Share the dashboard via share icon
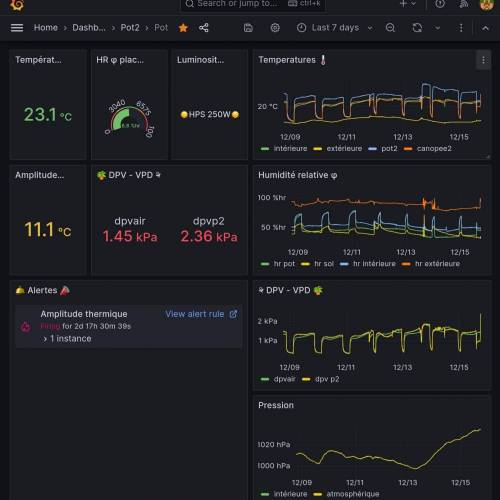Viewport: 500px width, 500px height. [204, 28]
